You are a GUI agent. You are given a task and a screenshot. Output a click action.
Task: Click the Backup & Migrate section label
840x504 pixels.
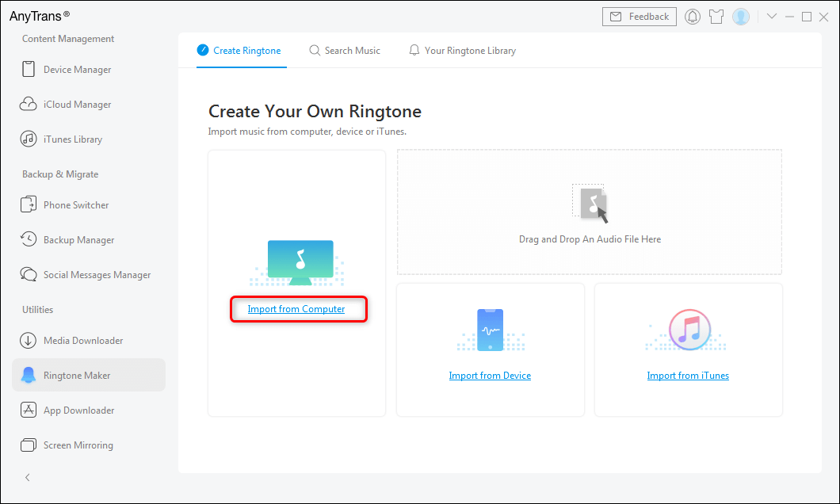point(60,174)
